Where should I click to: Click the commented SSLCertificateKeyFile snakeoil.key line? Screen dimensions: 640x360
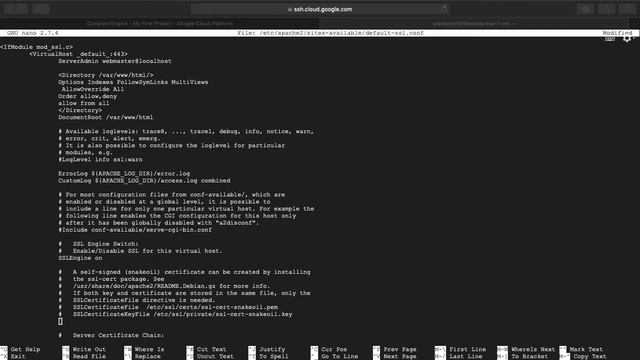pos(176,314)
